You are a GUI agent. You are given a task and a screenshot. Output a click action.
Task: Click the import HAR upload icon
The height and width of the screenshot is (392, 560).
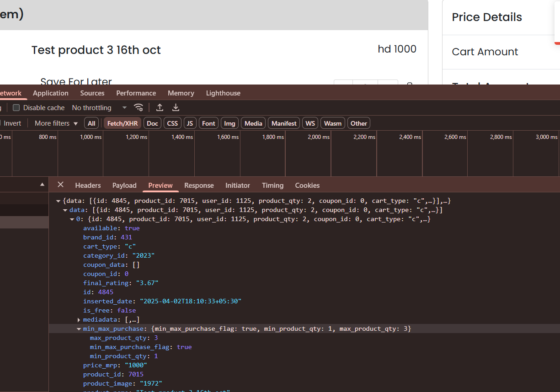160,107
